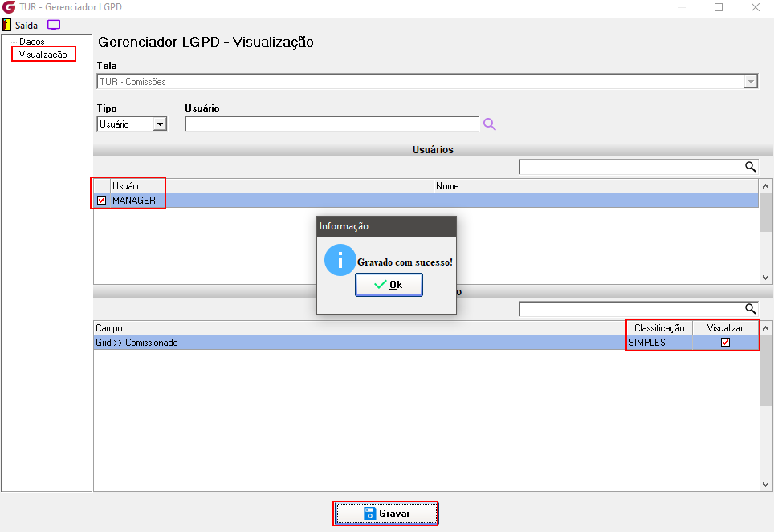This screenshot has width=774, height=532.
Task: Click the Gravar save button
Action: point(386,514)
